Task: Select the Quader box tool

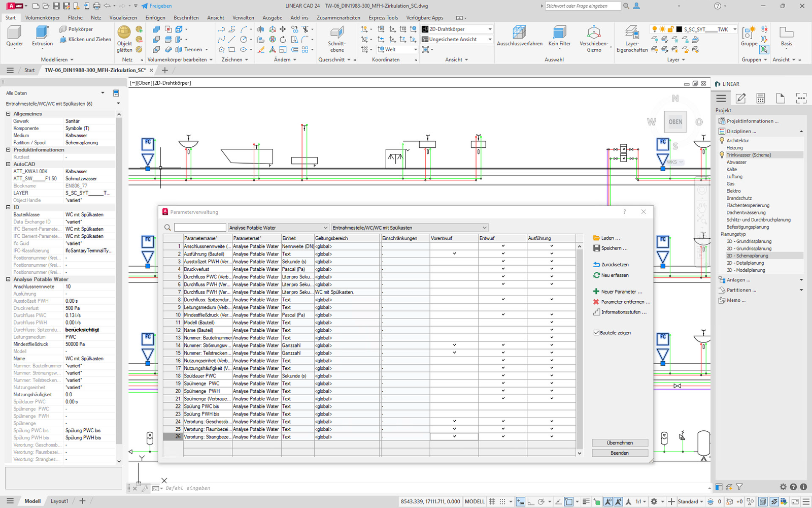Action: 14,33
